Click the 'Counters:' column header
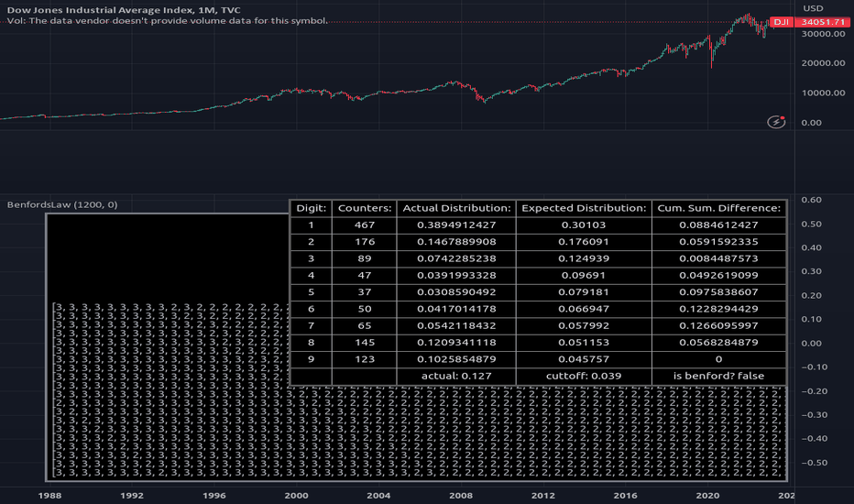The image size is (854, 504). point(365,208)
